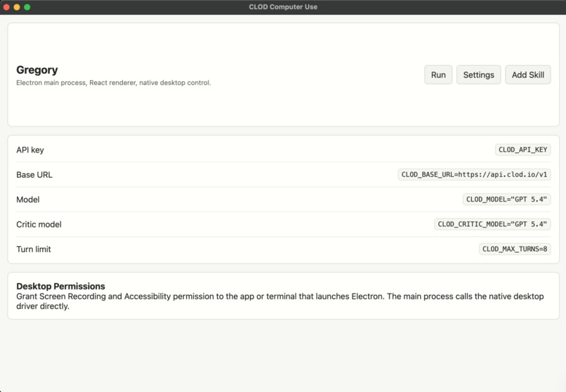
Task: Minimize the window with the yellow button
Action: click(17, 7)
